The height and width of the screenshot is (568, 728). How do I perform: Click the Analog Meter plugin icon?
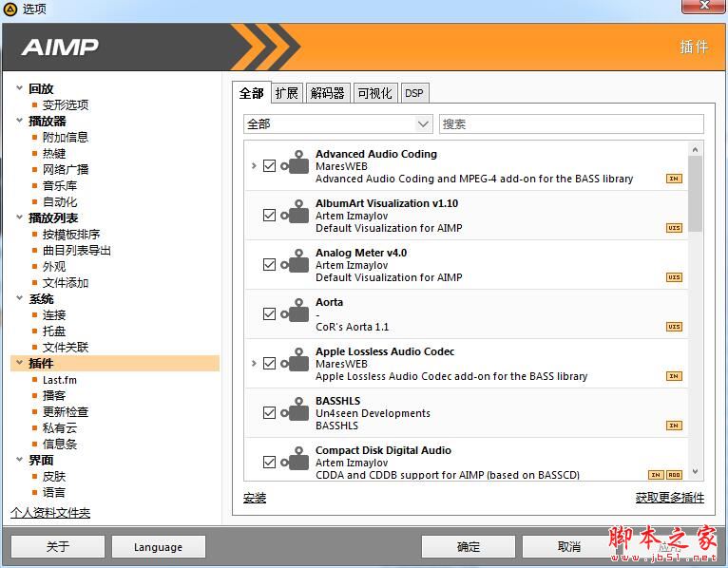point(295,261)
